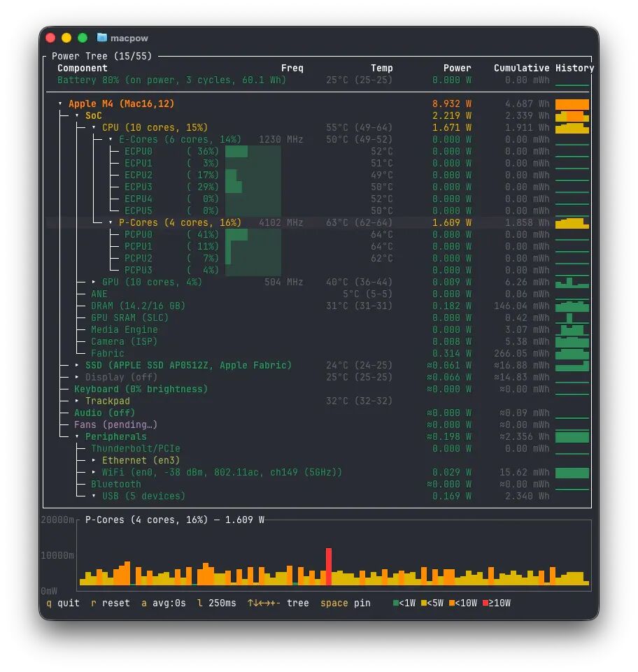The height and width of the screenshot is (672, 638).
Task: Click the WiFi green history sparkline
Action: tap(572, 473)
